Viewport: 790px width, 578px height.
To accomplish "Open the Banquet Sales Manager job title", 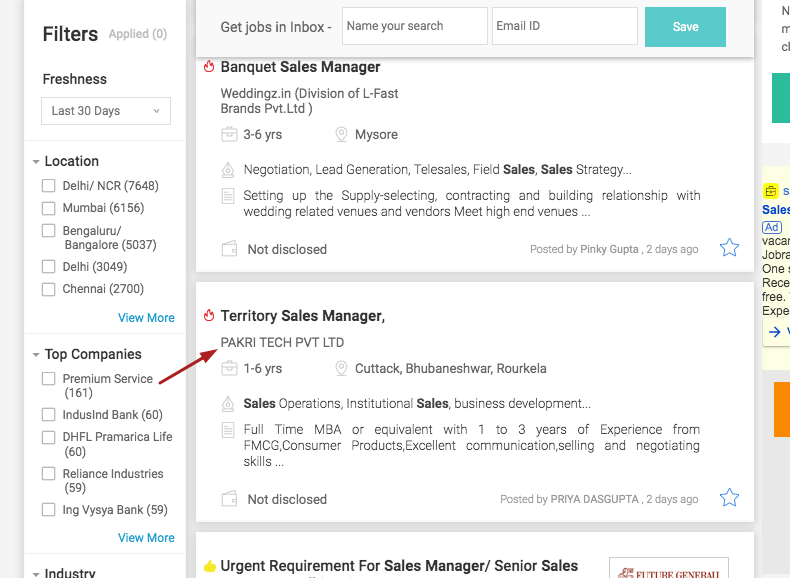I will click(300, 67).
